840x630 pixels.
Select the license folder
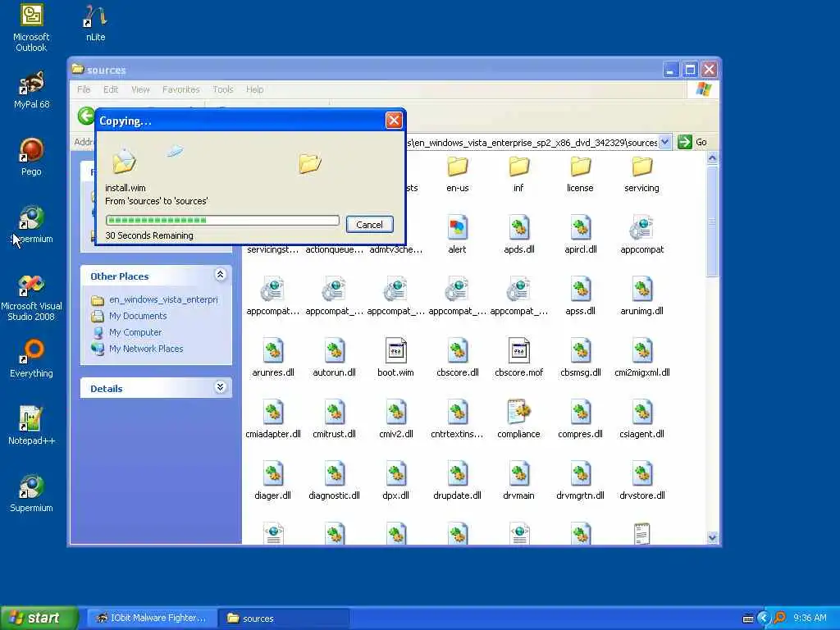coord(580,175)
